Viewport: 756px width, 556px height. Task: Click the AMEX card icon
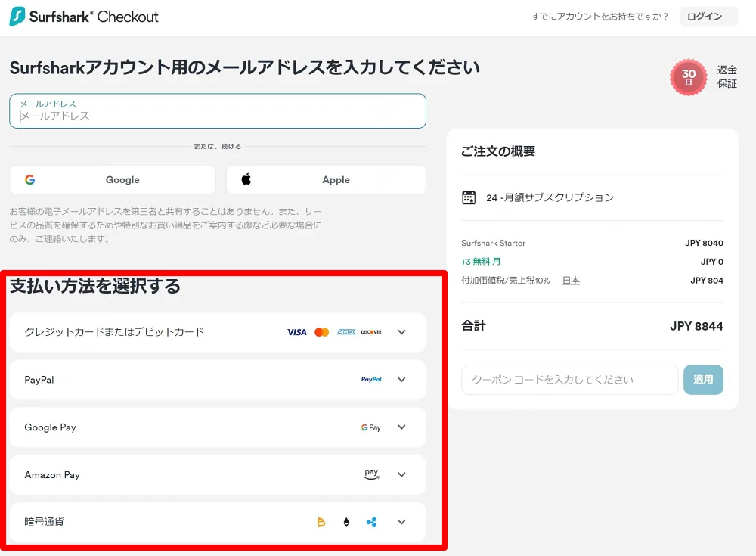pyautogui.click(x=346, y=332)
